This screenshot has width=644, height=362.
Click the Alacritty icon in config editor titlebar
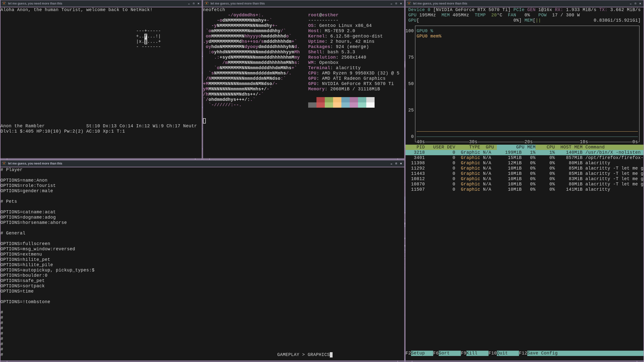point(4,164)
